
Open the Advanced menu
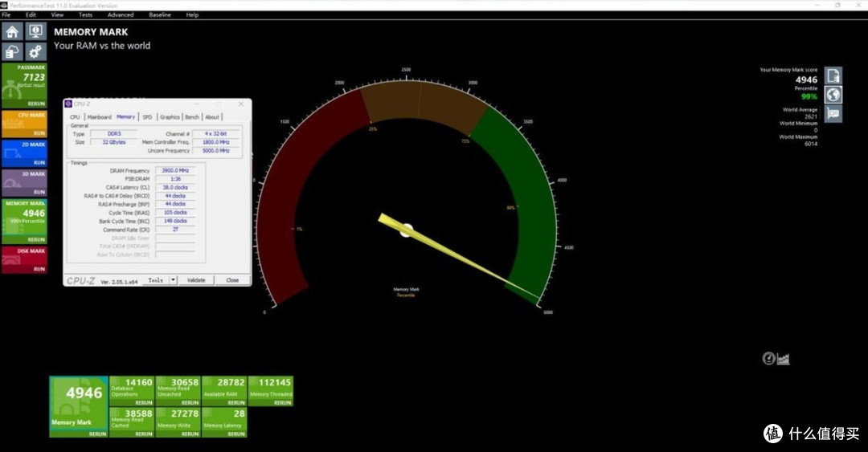(x=120, y=15)
